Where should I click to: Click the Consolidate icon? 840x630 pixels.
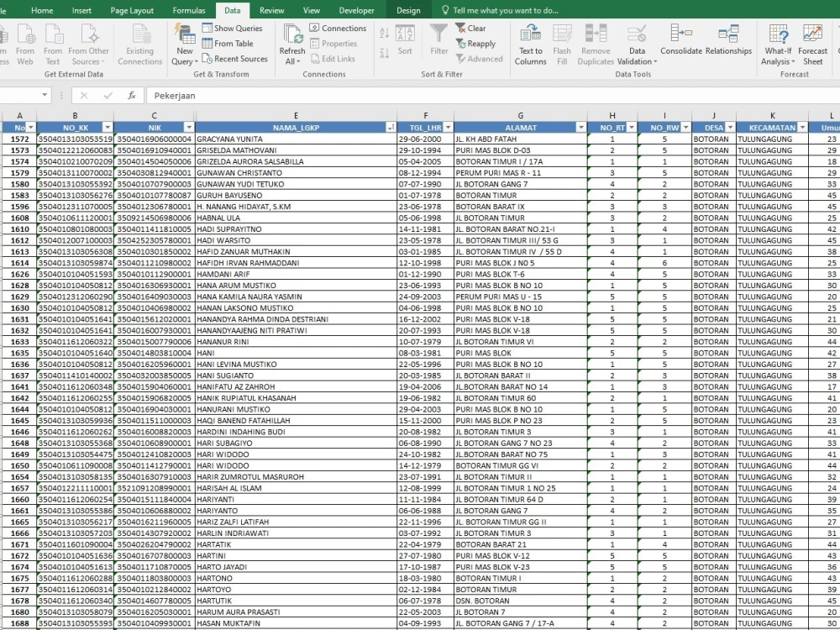coord(681,39)
